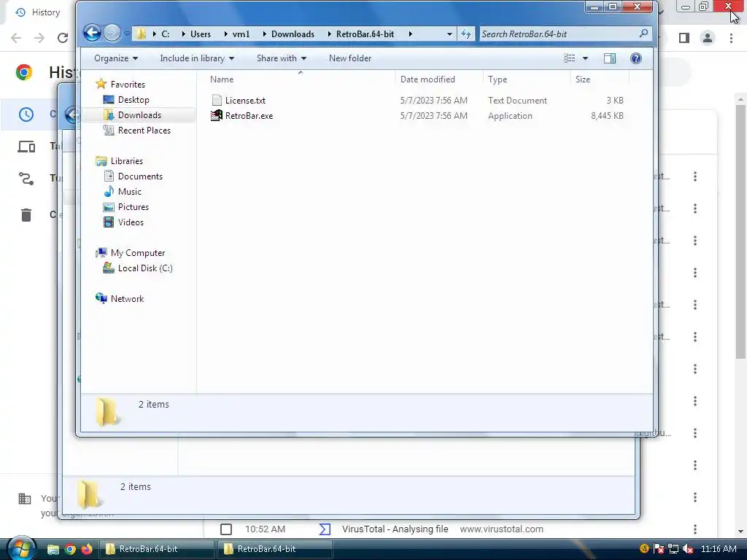Open Downloads in Favorites

pyautogui.click(x=139, y=114)
